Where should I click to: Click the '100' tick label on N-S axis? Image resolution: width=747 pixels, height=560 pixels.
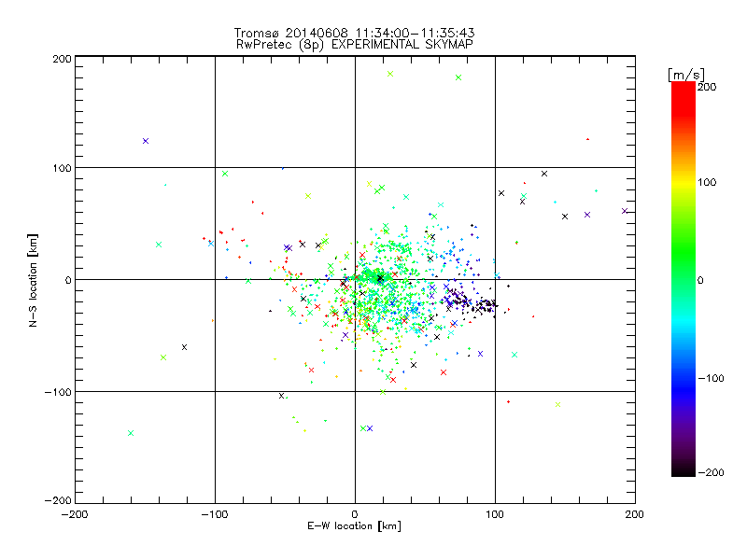point(62,168)
